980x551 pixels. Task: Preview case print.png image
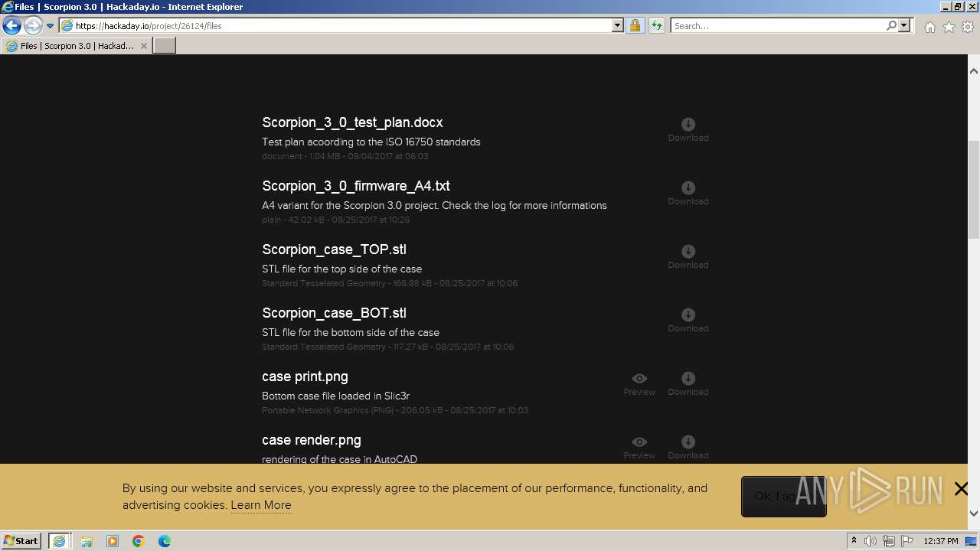point(639,384)
